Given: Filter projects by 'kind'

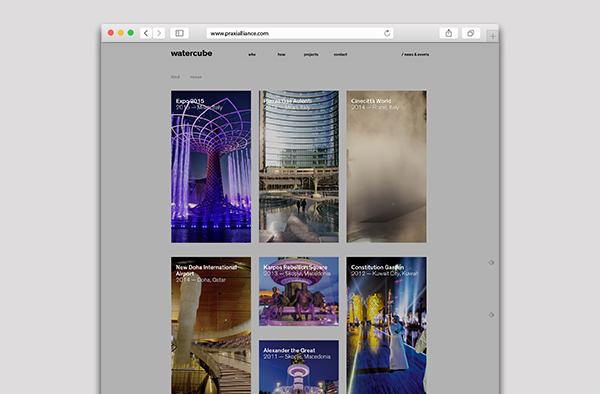Looking at the screenshot, I should click(175, 77).
